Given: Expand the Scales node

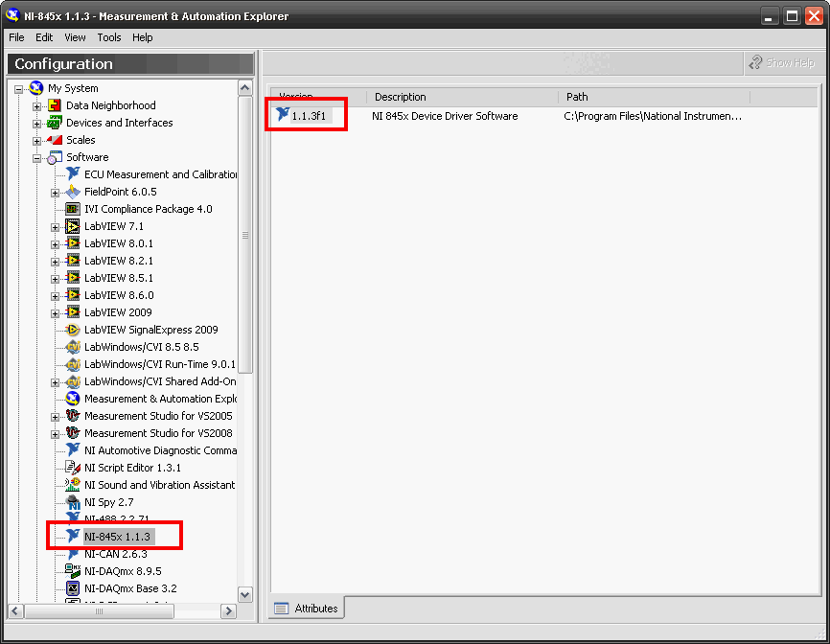Looking at the screenshot, I should click(36, 141).
